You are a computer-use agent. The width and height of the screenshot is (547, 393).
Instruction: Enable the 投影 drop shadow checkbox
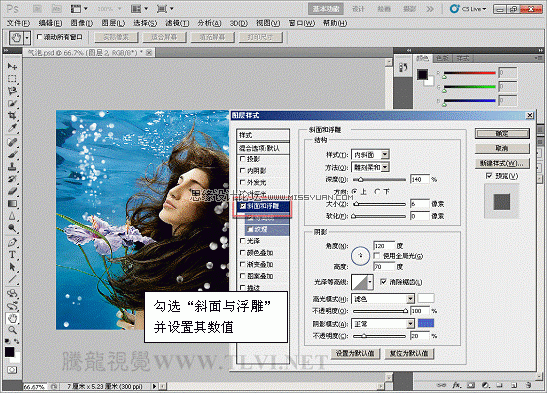(243, 159)
